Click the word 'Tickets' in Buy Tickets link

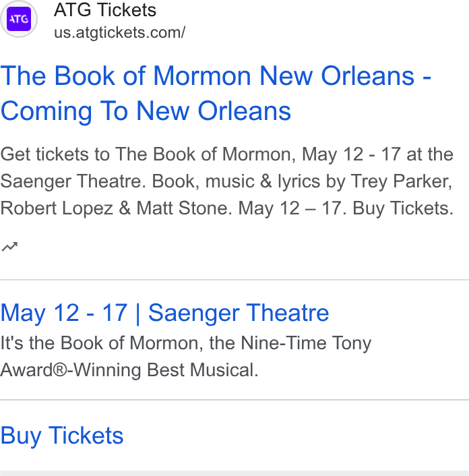point(86,436)
